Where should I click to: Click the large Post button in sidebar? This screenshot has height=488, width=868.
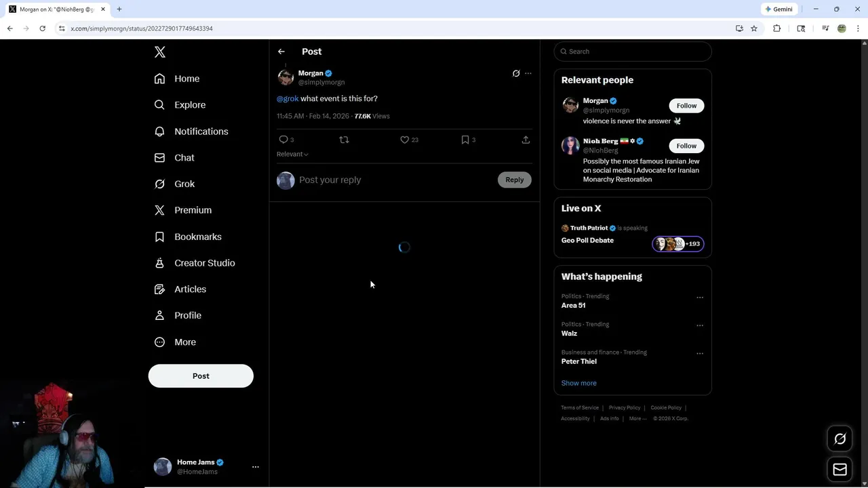coord(201,376)
